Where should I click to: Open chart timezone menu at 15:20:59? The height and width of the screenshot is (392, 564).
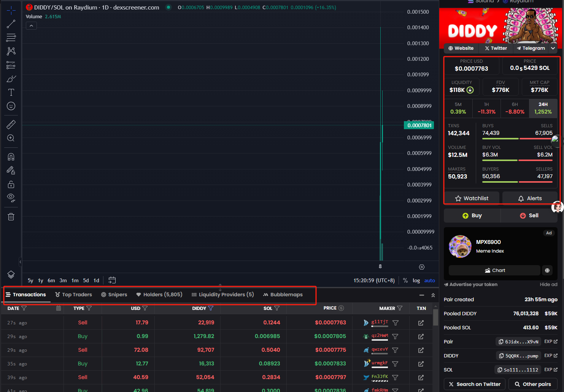374,280
